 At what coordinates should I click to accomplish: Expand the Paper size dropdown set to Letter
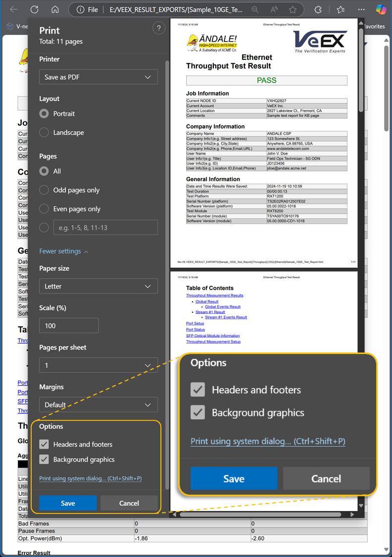tap(98, 286)
